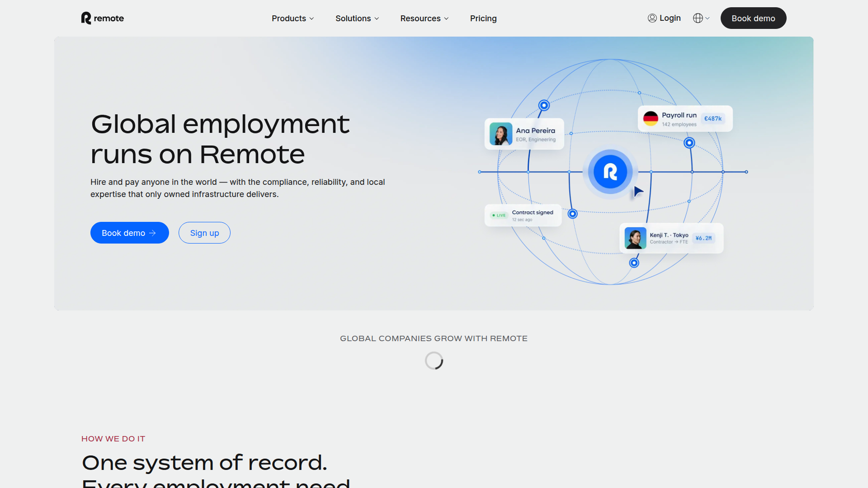The height and width of the screenshot is (488, 868).
Task: Click the arrow icon in the blue Book demo button
Action: tap(153, 233)
